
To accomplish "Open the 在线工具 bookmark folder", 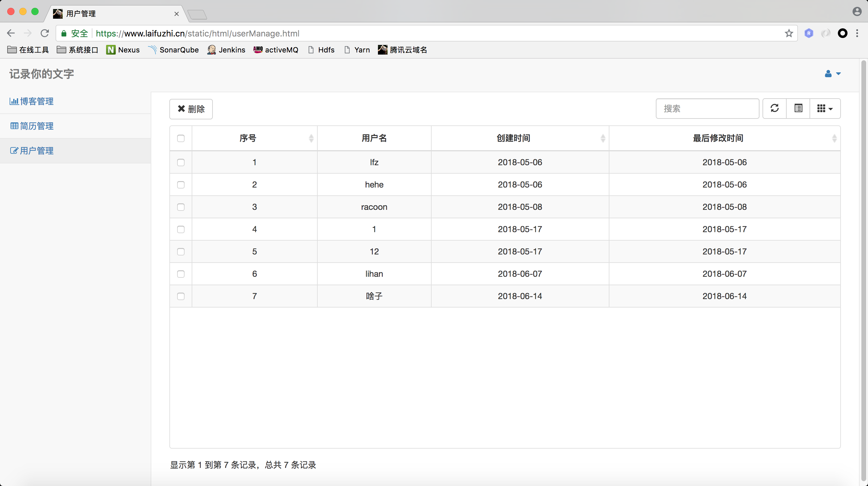I will (x=28, y=50).
